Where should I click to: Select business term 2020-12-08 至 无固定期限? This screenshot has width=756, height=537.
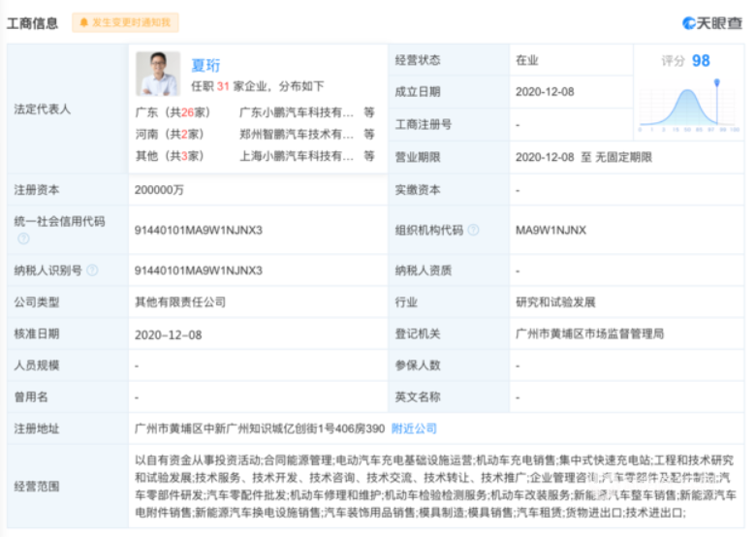[583, 157]
